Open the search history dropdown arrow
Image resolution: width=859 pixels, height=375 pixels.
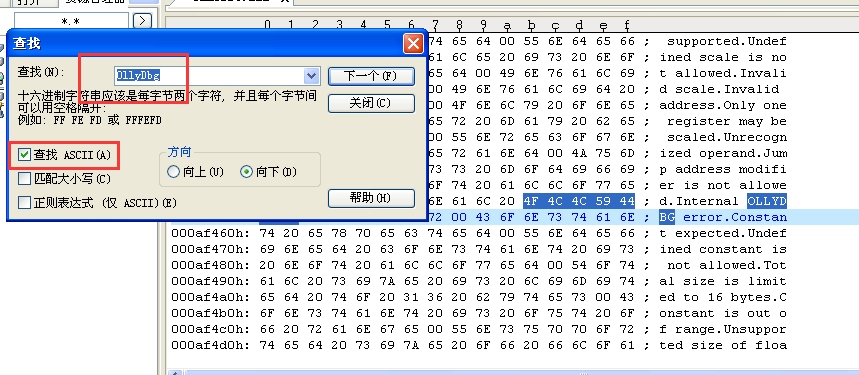[312, 76]
